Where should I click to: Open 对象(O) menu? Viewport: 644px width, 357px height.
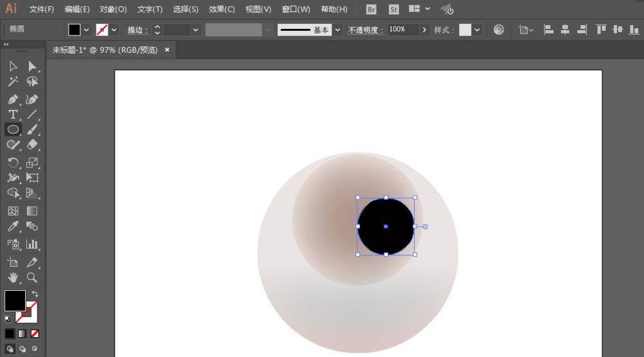(x=113, y=9)
